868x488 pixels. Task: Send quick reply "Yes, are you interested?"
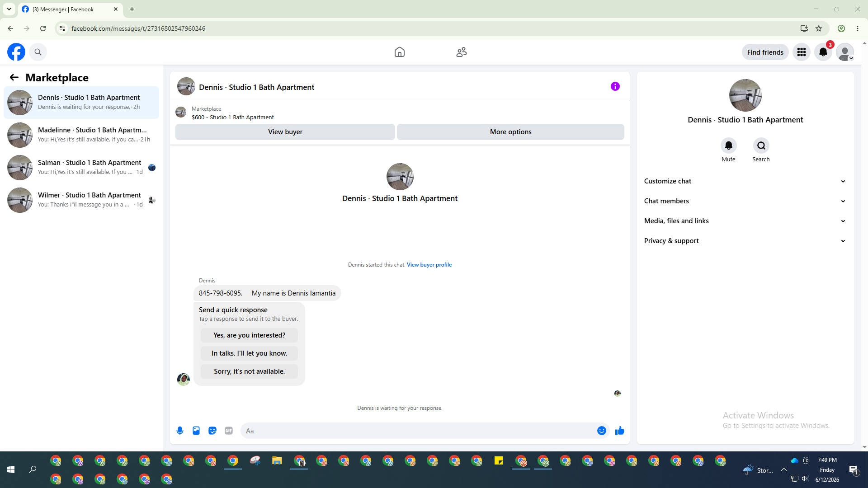tap(250, 335)
